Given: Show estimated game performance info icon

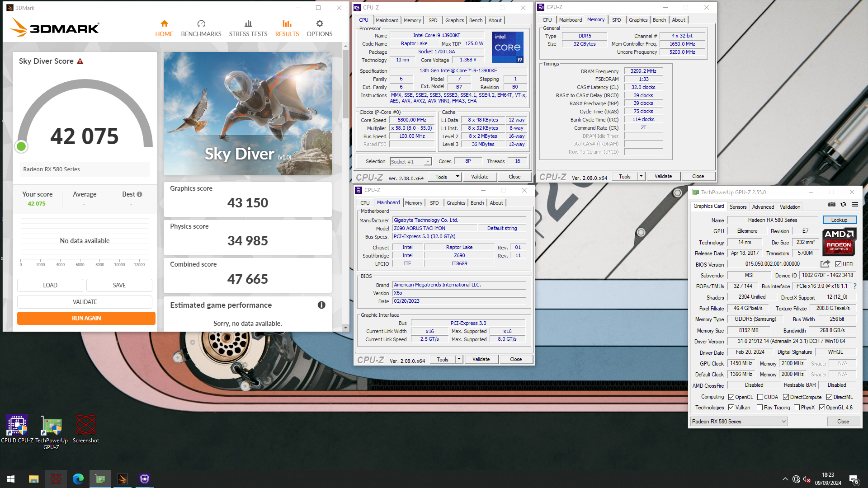Looking at the screenshot, I should click(x=321, y=305).
